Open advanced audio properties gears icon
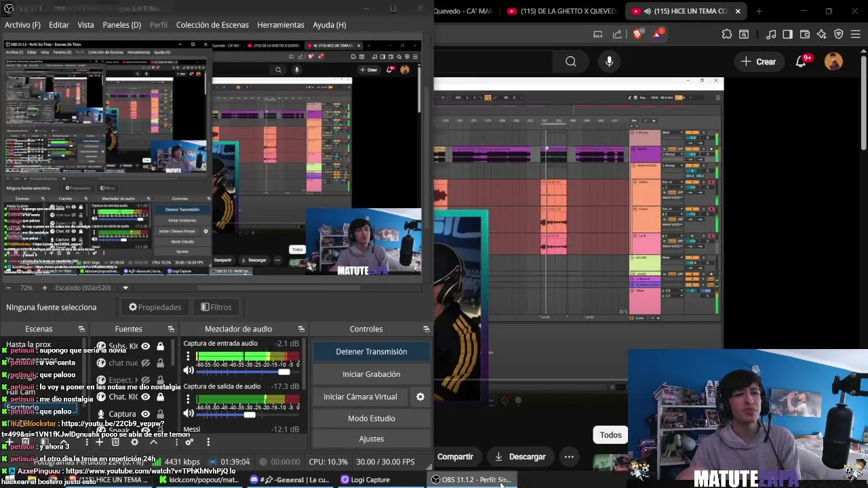 click(189, 442)
